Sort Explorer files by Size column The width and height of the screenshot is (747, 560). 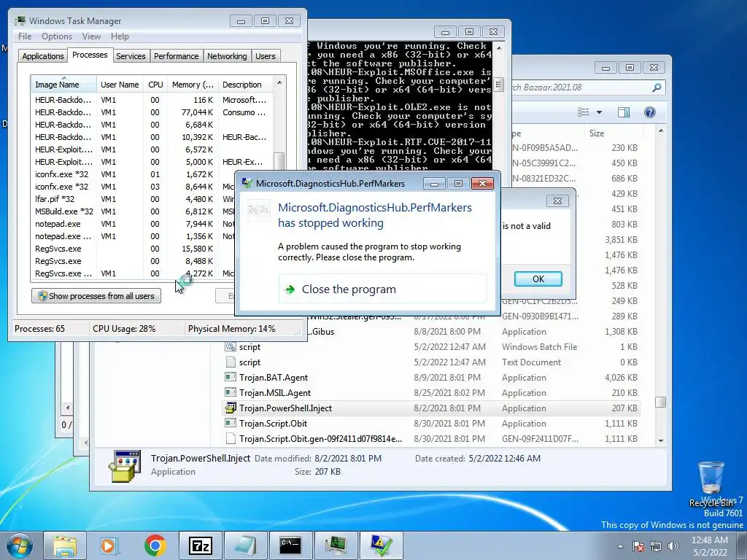615,133
